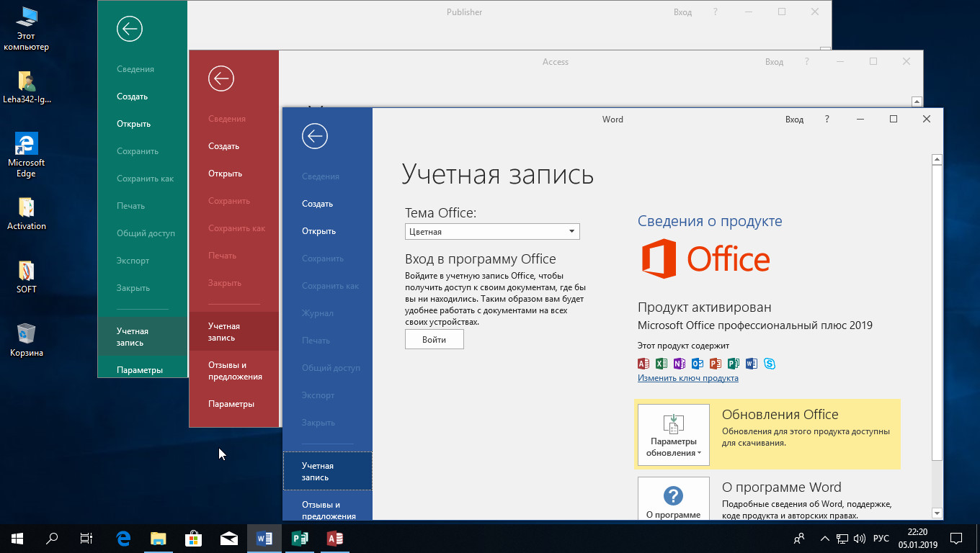Screen dimensions: 980x553
Task: Click the Access window's back arrow
Action: point(221,78)
